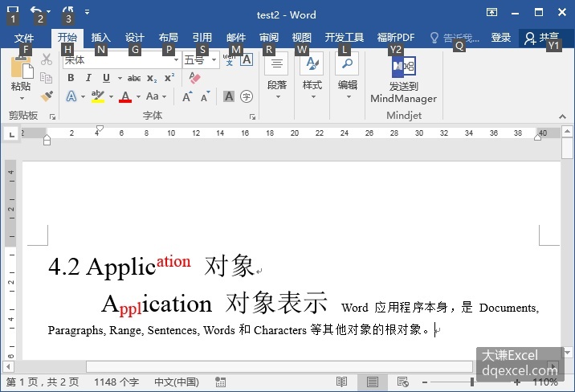Click 发送到 MindManager button

(403, 79)
